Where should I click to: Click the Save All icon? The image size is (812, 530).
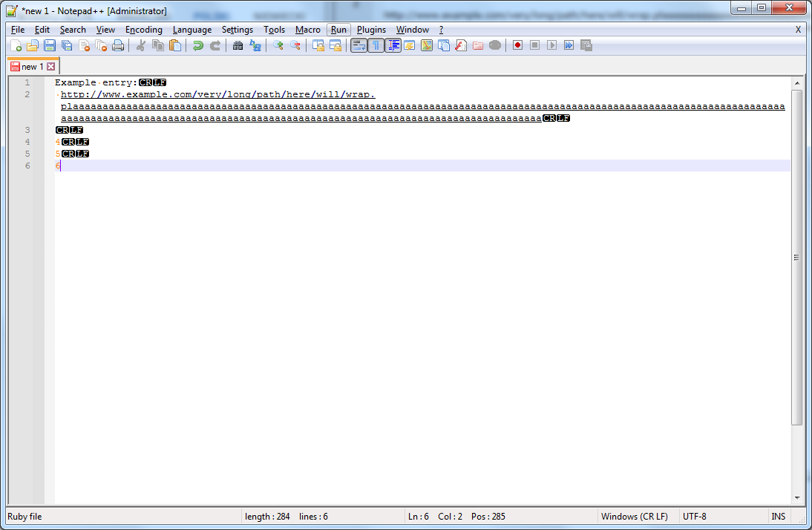(x=66, y=45)
